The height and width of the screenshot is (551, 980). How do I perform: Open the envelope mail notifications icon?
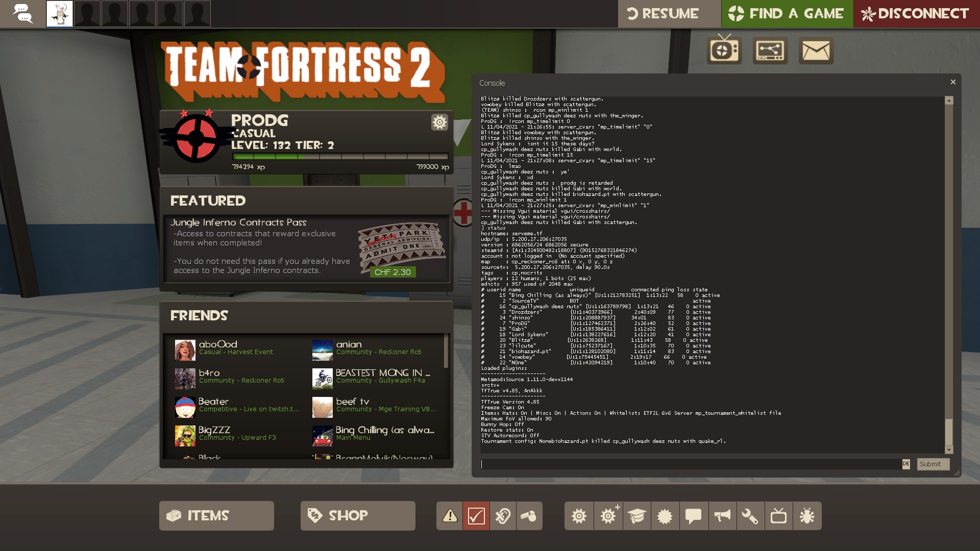pos(816,50)
